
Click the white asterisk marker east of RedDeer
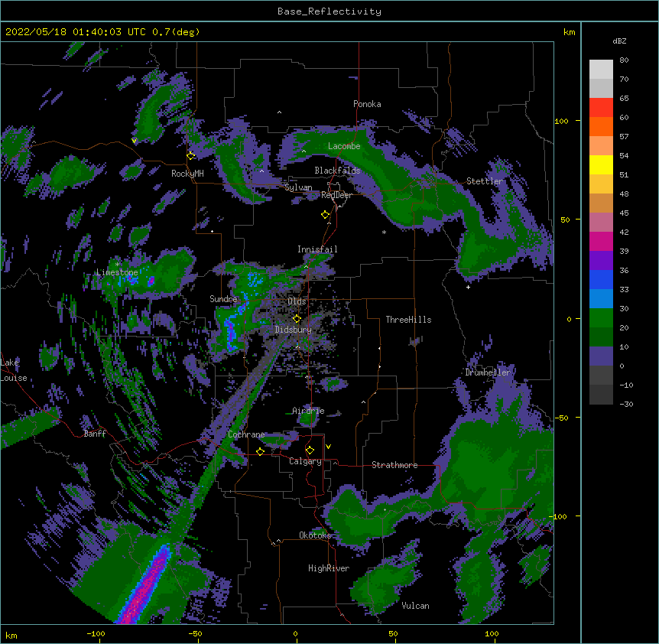point(384,232)
